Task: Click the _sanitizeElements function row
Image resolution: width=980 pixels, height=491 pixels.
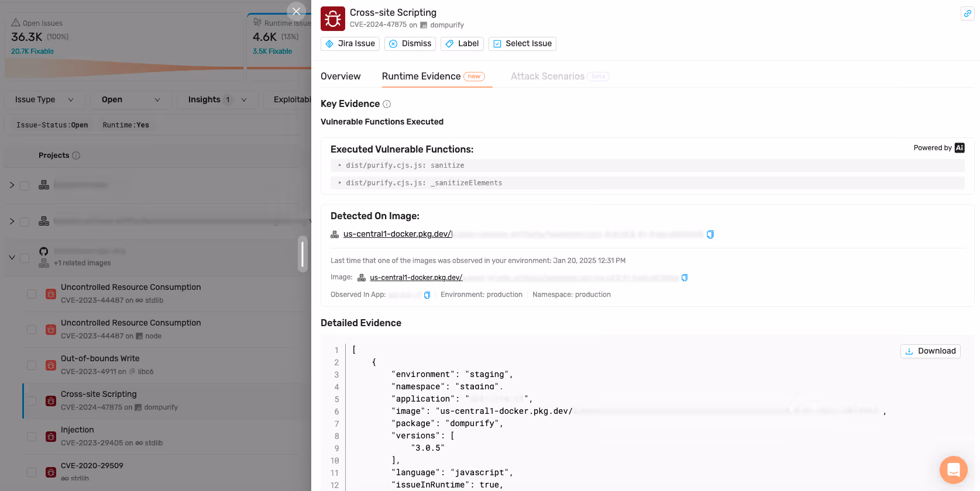Action: tap(647, 183)
